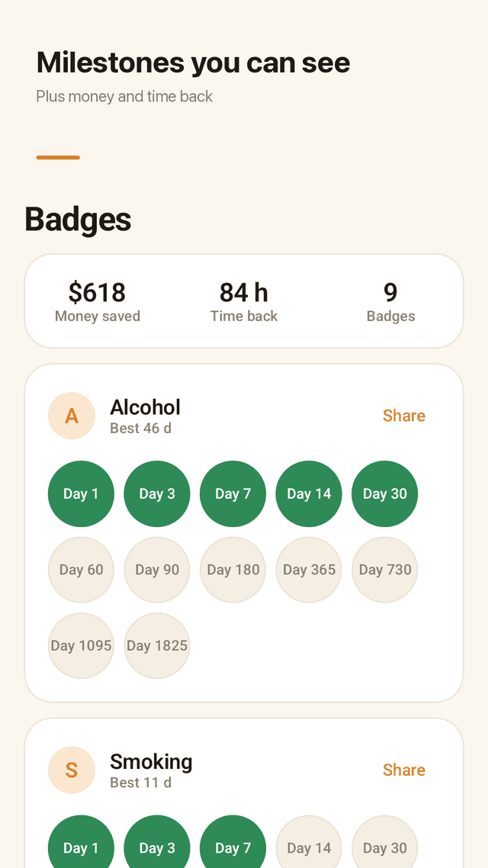Select Alcohol Day 7 badge
This screenshot has width=488, height=868.
(x=233, y=493)
